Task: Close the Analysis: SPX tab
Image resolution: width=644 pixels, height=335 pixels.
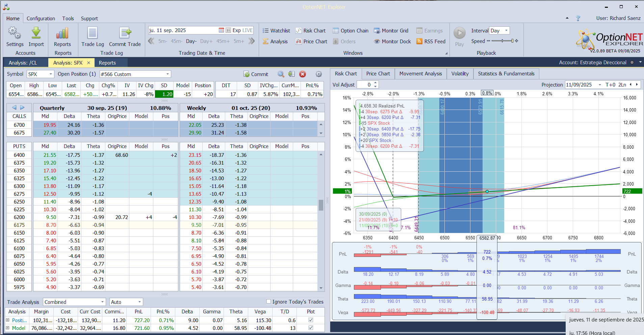Action: point(89,63)
